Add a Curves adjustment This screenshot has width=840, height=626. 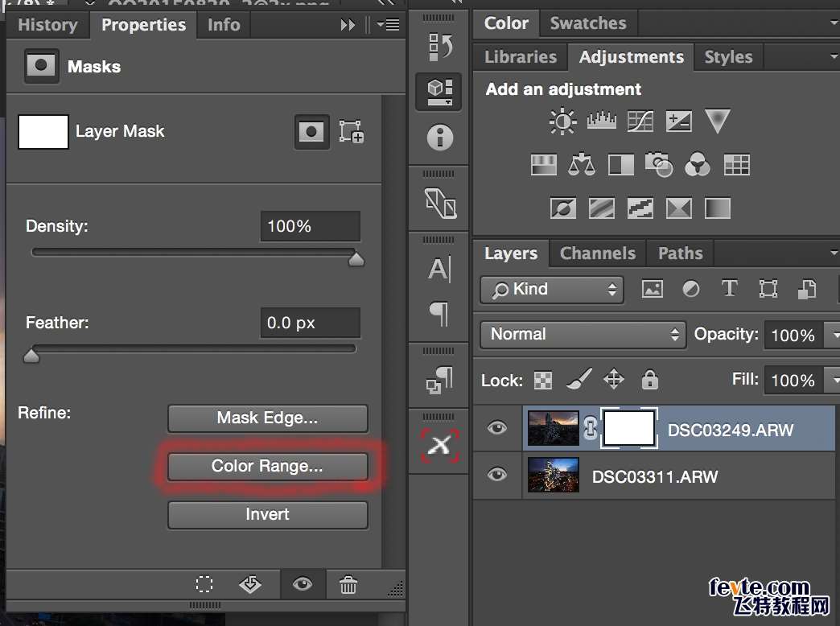click(640, 121)
